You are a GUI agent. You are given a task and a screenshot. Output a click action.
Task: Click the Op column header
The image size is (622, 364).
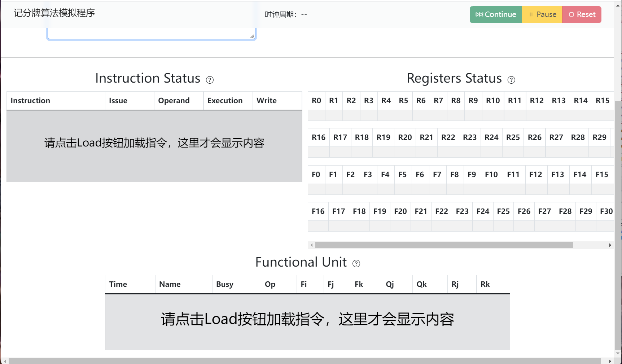279,284
